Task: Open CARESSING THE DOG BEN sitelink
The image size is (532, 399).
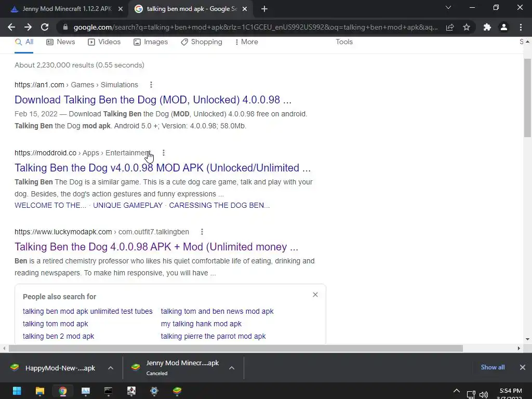Action: [219, 206]
